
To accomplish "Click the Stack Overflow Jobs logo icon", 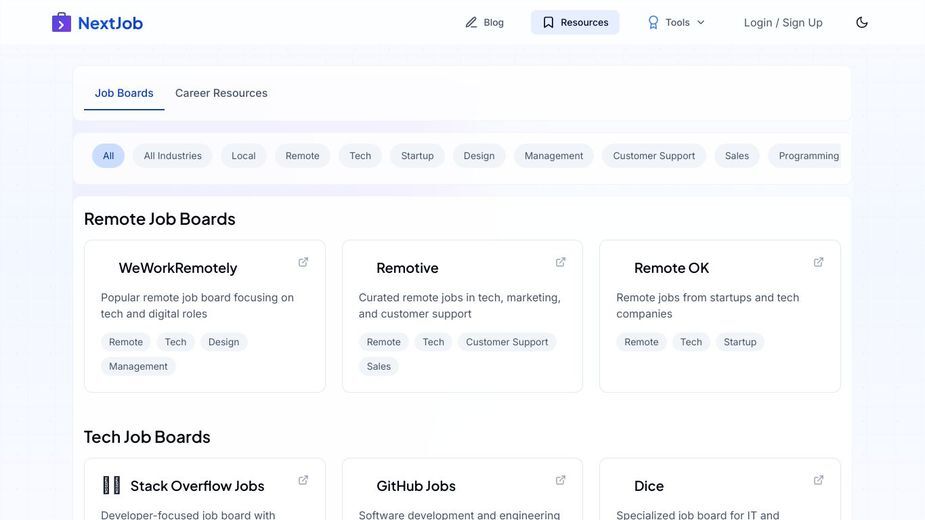I will (x=111, y=485).
